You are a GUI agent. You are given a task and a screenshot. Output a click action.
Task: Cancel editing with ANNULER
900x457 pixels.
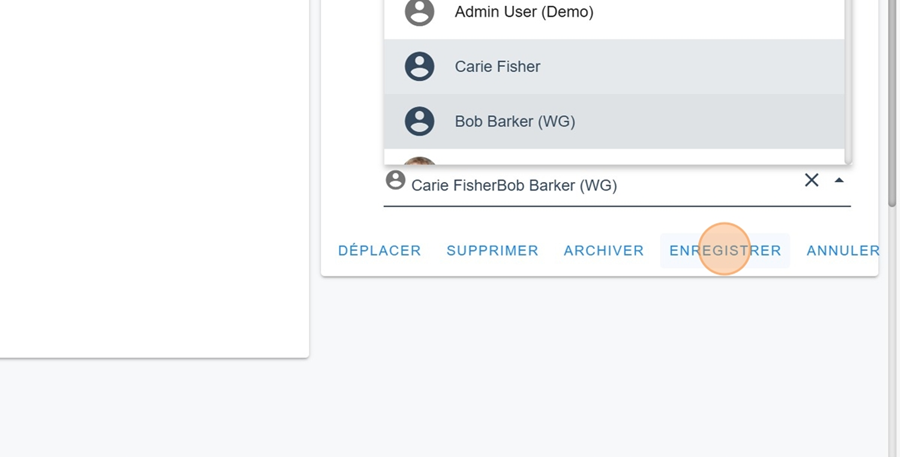coord(843,250)
